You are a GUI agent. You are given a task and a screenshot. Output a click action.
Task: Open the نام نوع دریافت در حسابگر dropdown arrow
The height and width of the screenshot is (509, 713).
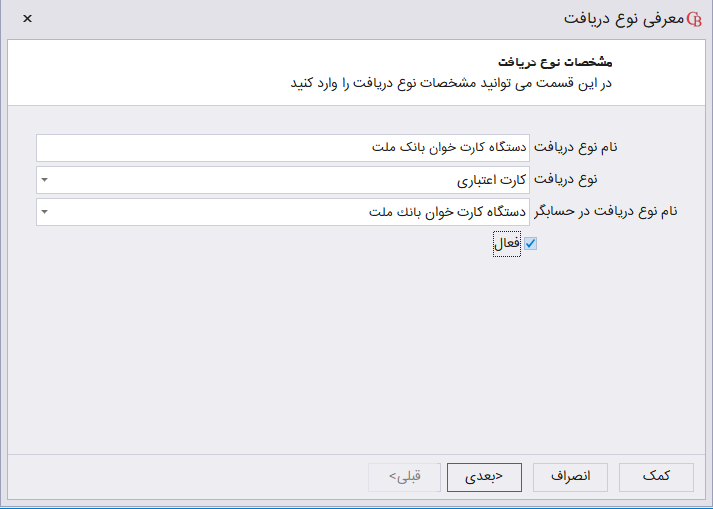(x=45, y=212)
